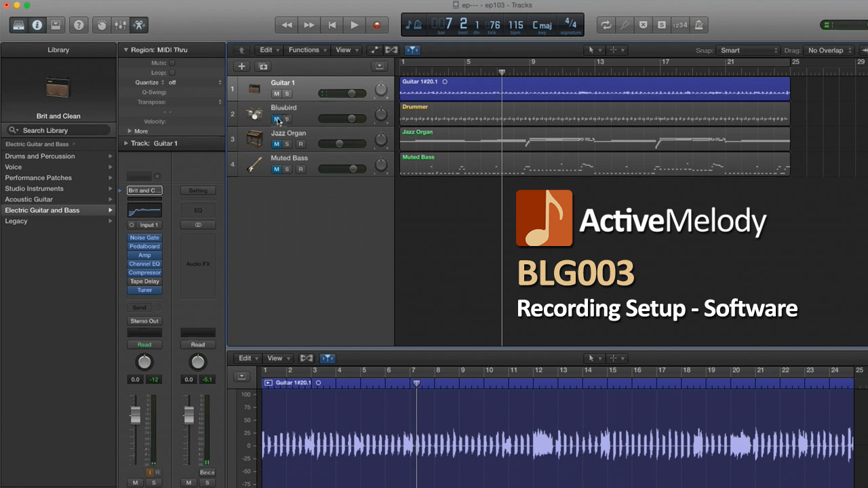Click the Jazz Organ track icon
Image resolution: width=868 pixels, height=488 pixels.
coord(254,139)
